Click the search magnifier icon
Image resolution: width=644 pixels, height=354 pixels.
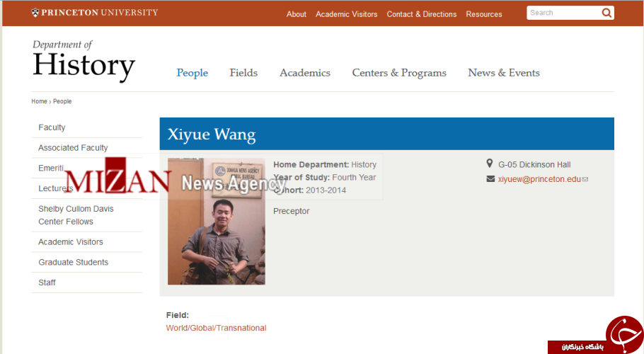(606, 13)
